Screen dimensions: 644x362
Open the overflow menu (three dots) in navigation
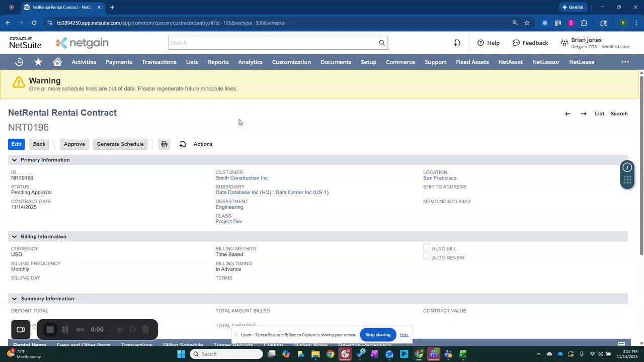point(625,62)
